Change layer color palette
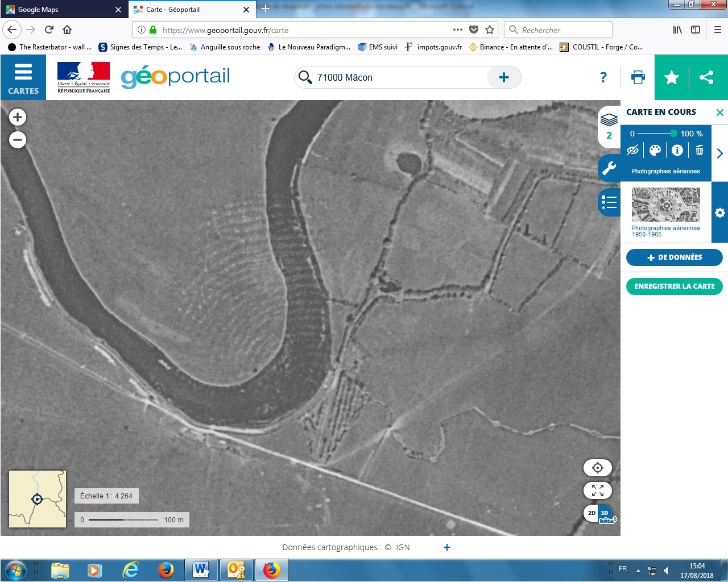The image size is (728, 582). [x=655, y=150]
